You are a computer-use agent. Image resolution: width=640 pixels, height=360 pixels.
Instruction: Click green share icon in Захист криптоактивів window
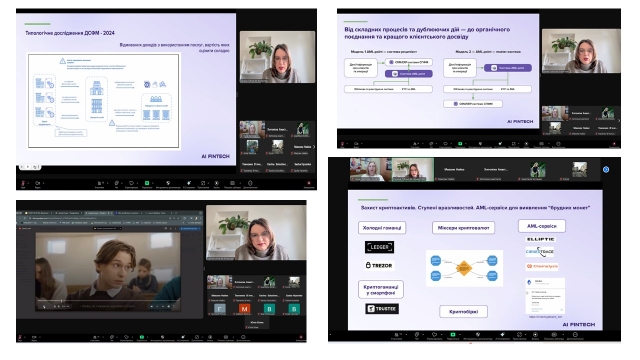(453, 334)
